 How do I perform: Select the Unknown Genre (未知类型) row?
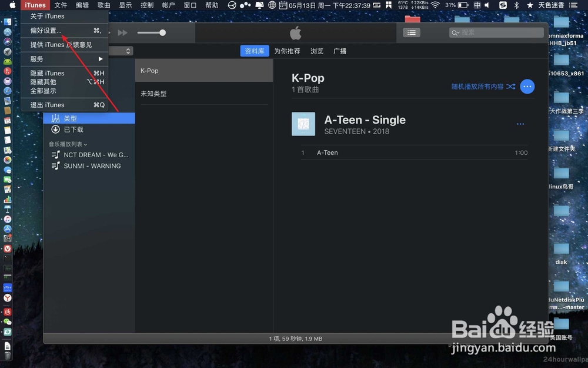coord(204,94)
